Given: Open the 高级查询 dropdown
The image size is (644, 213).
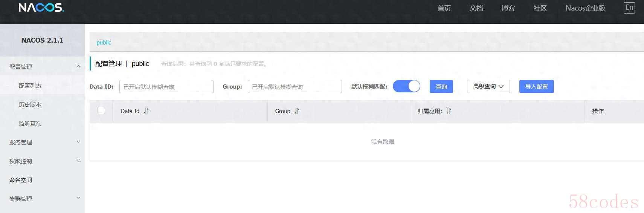Looking at the screenshot, I should coord(488,86).
